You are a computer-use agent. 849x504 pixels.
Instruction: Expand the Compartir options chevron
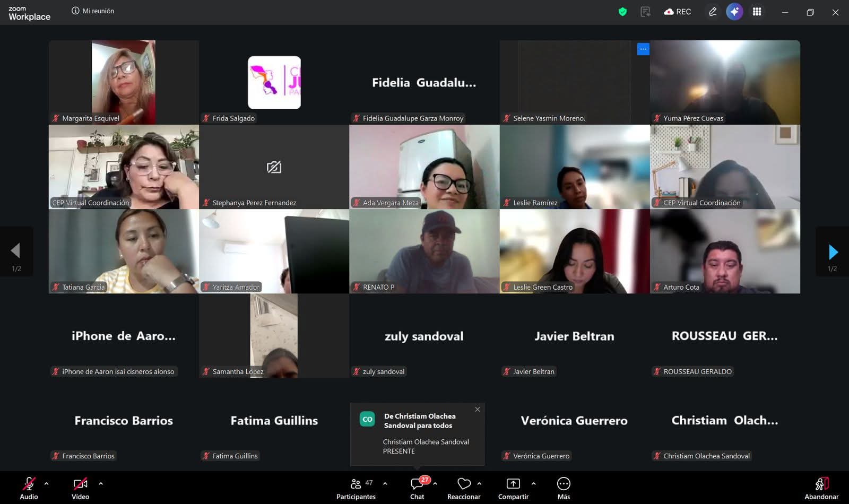pos(533,483)
